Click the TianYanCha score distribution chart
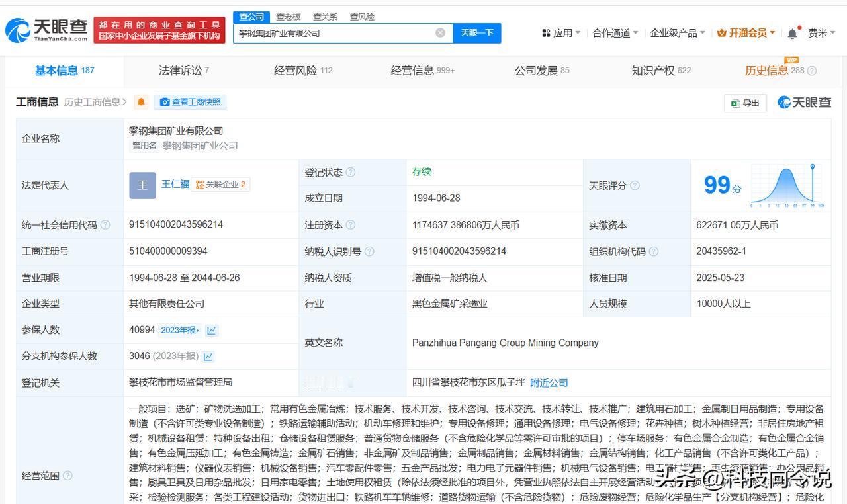847x504 pixels. click(x=787, y=186)
